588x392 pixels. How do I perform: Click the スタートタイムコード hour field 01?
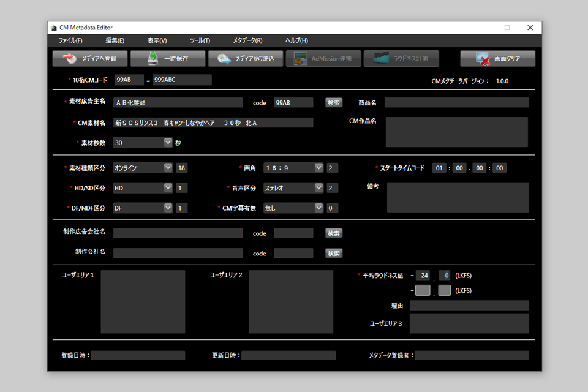pos(439,168)
